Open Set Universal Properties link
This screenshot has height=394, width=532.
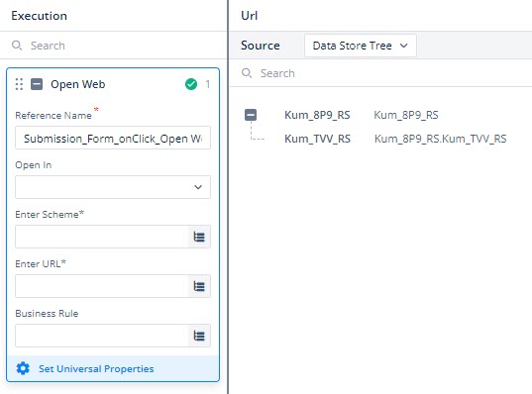click(x=96, y=368)
